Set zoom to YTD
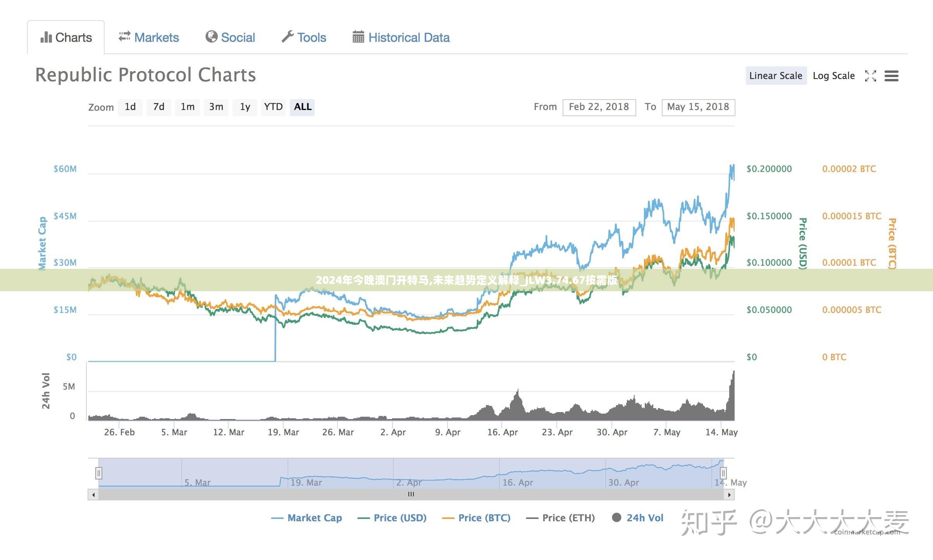 pos(274,107)
